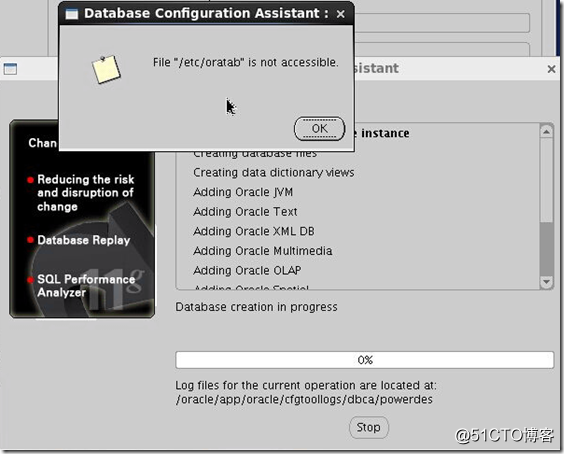Close the background assistant progress window

pyautogui.click(x=551, y=69)
